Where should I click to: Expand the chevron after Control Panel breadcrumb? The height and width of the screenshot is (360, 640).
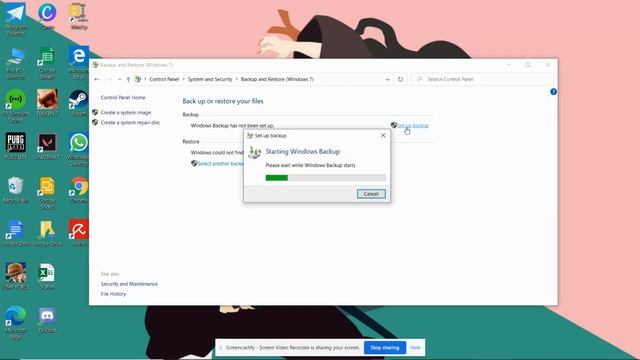coord(183,79)
